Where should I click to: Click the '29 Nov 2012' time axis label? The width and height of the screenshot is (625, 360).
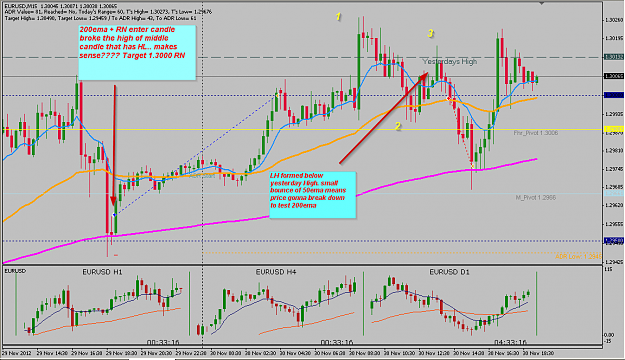pyautogui.click(x=16, y=353)
